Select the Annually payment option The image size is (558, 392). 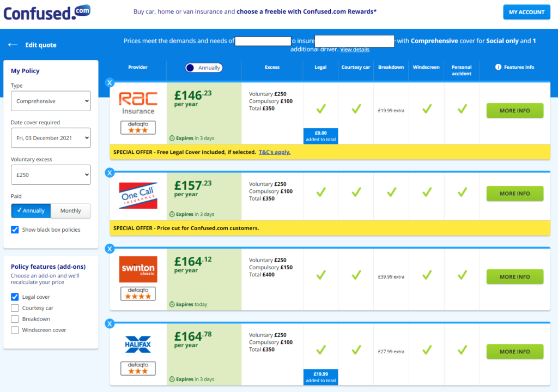tap(31, 211)
